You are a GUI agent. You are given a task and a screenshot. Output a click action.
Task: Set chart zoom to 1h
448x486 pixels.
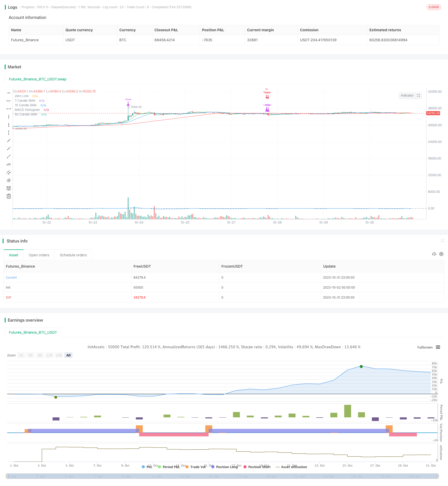21,355
